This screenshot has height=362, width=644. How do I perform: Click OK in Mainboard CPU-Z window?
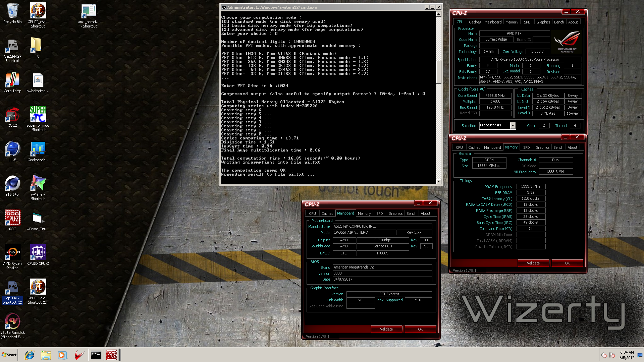click(x=420, y=329)
